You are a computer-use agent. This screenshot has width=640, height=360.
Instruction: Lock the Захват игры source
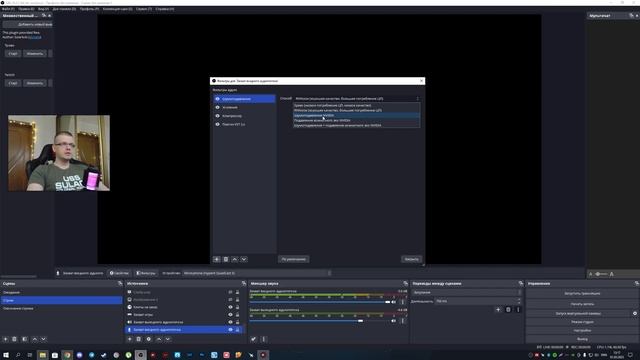coord(238,314)
